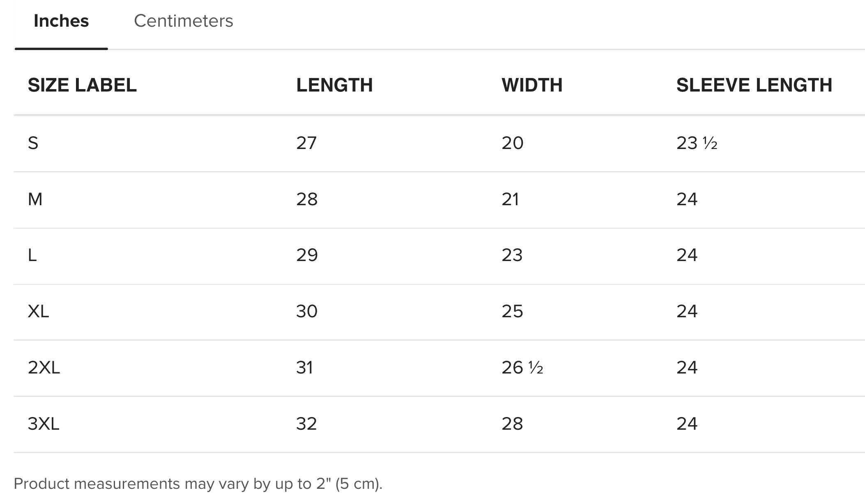This screenshot has width=865, height=504.
Task: Click the LENGTH column header
Action: coord(334,85)
